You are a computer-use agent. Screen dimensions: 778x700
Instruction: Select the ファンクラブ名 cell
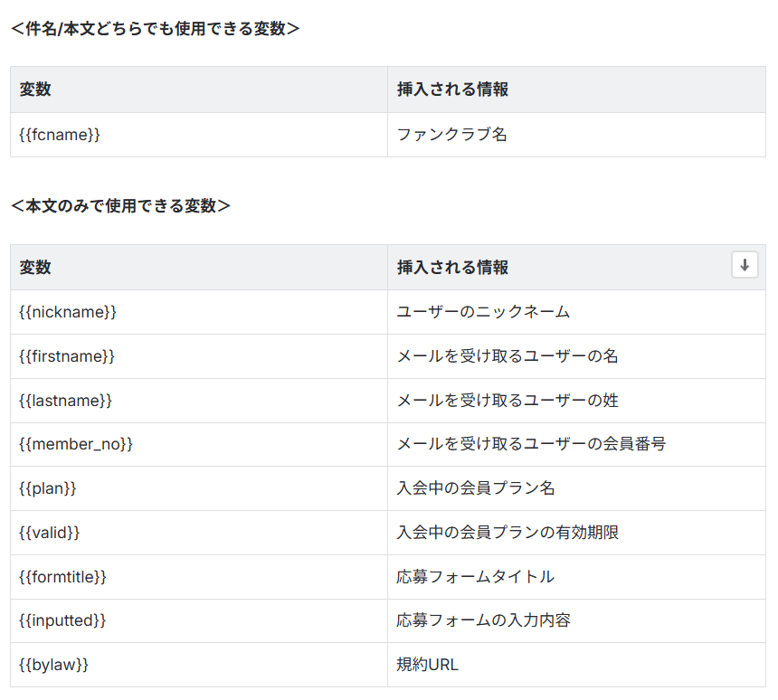pyautogui.click(x=576, y=135)
